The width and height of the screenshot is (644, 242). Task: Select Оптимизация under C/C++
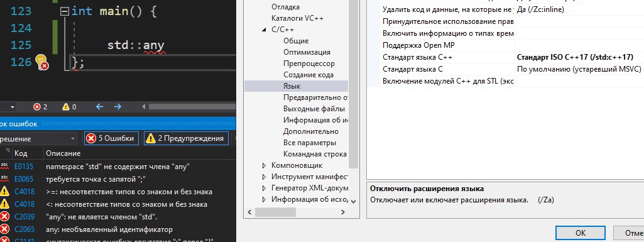pyautogui.click(x=307, y=52)
